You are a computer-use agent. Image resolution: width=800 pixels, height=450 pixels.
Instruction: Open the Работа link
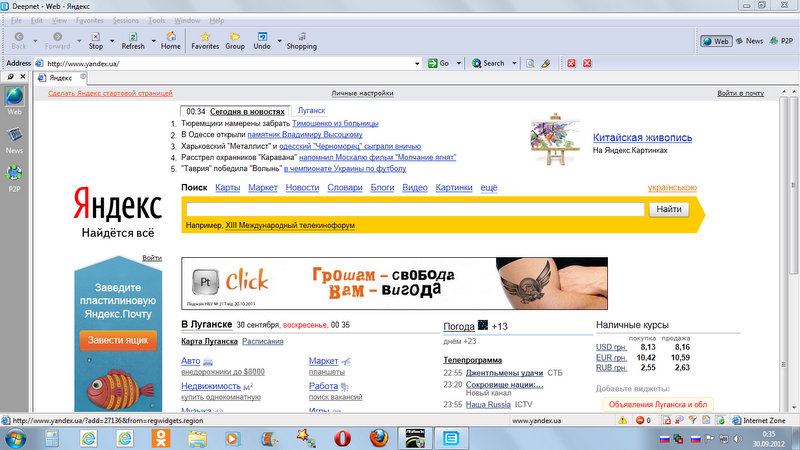click(323, 386)
